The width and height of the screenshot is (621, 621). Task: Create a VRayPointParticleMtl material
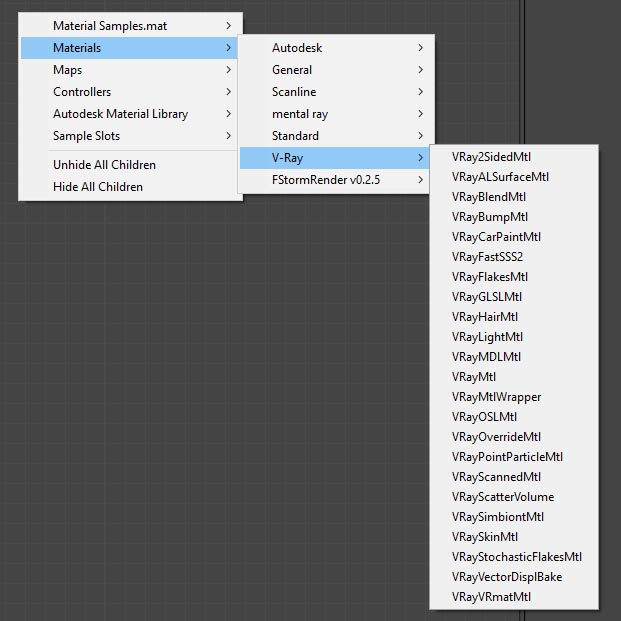coord(514,457)
